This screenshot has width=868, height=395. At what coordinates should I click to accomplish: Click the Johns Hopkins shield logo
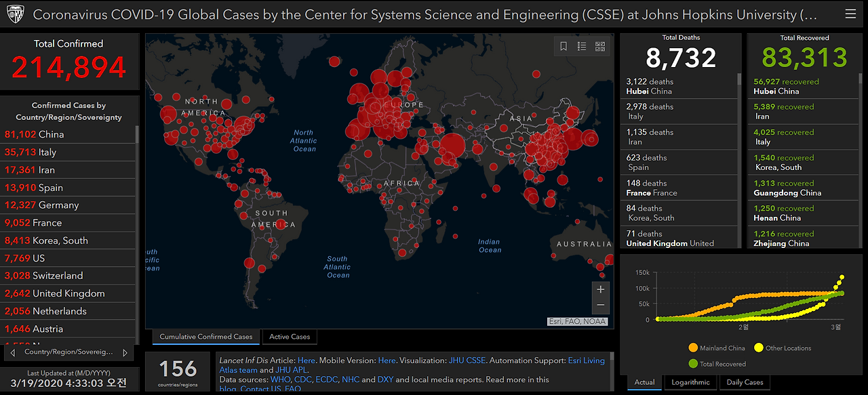pyautogui.click(x=15, y=14)
